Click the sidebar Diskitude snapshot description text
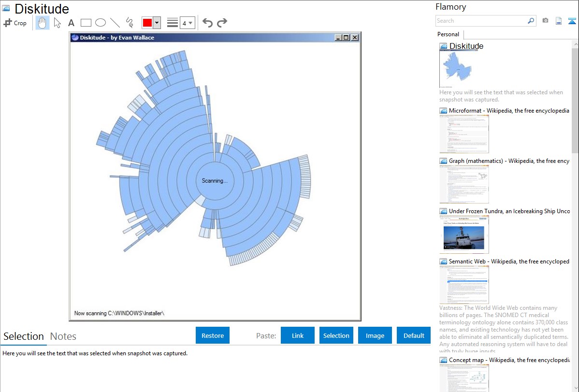This screenshot has height=392, width=579. tap(501, 96)
